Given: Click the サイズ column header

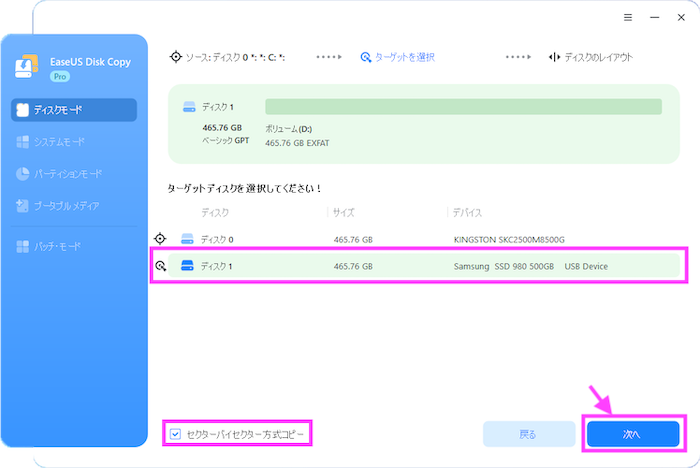Looking at the screenshot, I should coord(343,213).
